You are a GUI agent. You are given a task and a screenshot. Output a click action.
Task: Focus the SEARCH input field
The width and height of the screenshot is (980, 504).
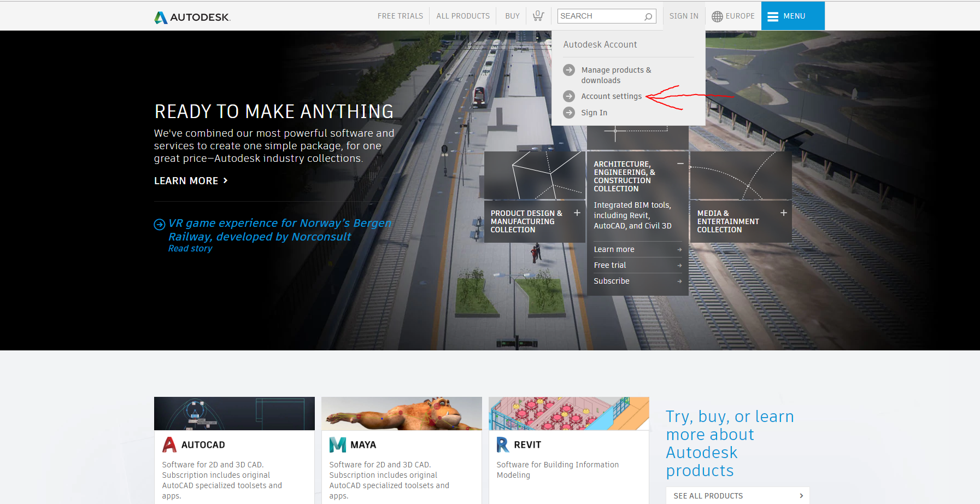point(607,16)
